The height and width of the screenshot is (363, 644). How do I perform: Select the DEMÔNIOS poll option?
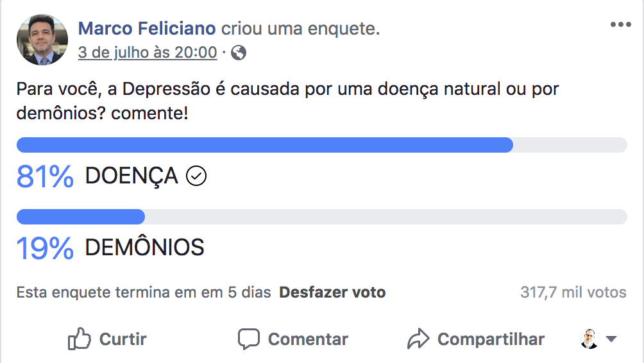click(x=144, y=247)
